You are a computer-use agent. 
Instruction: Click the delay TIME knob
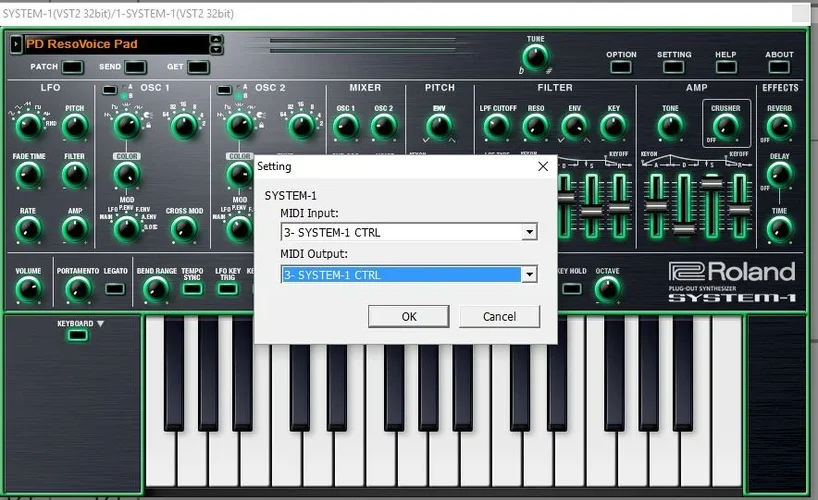tap(779, 230)
